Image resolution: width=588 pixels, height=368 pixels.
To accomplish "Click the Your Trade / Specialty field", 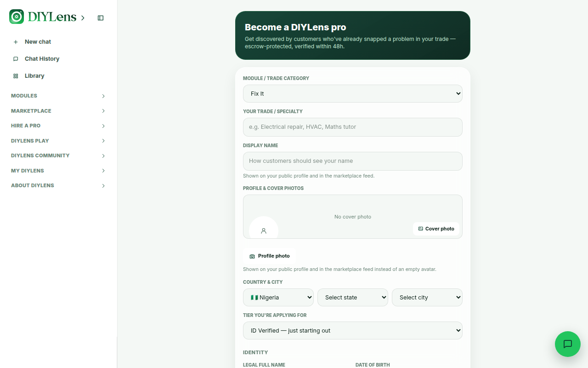I will click(353, 127).
